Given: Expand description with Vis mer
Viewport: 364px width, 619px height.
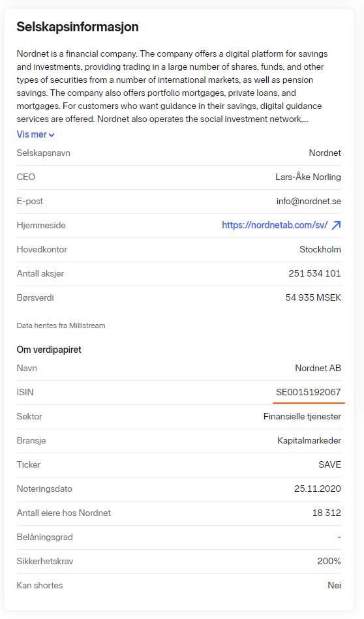Looking at the screenshot, I should (35, 134).
